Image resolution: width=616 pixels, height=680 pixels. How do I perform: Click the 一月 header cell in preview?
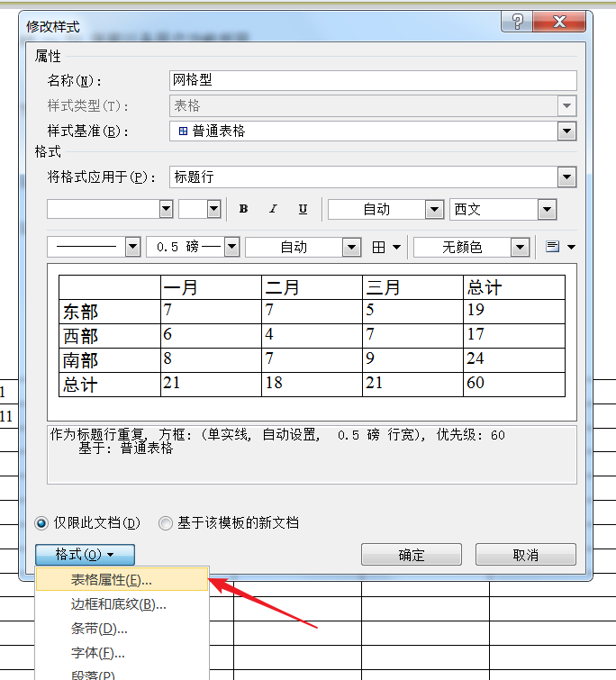[x=211, y=287]
